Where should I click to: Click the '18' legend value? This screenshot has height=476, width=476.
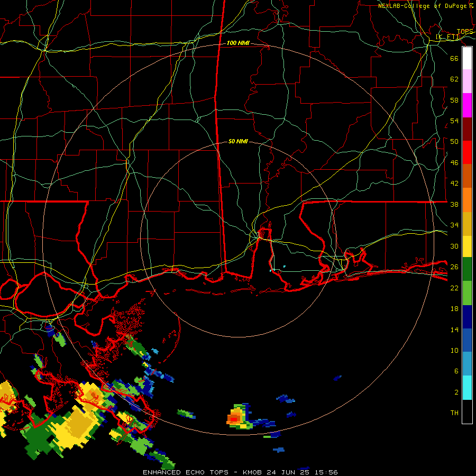click(x=454, y=309)
